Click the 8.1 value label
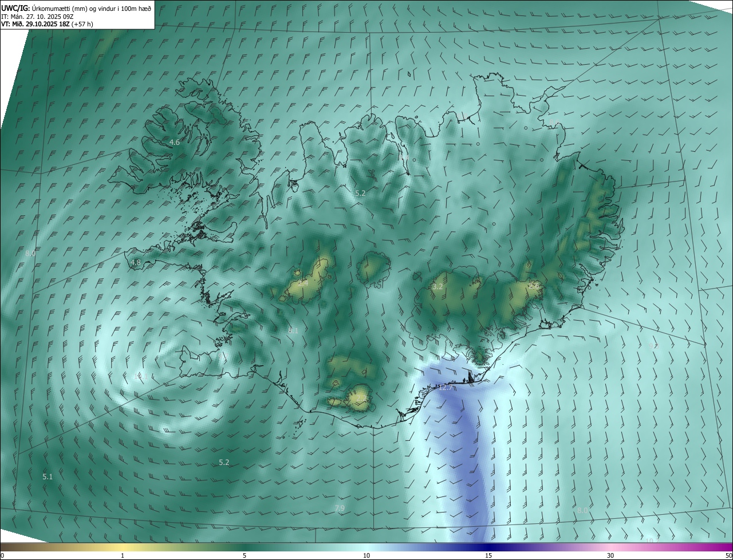This screenshot has height=560, width=733. (293, 331)
